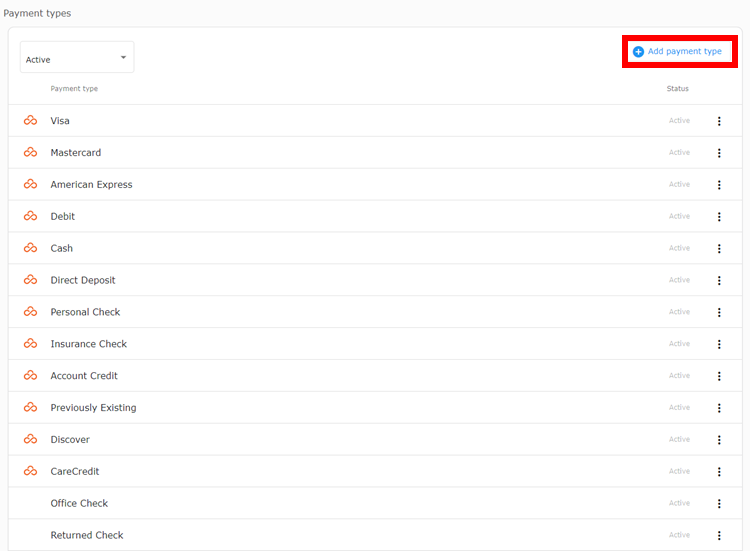Select the Returned Check payment type name
The width and height of the screenshot is (750, 551).
(87, 535)
